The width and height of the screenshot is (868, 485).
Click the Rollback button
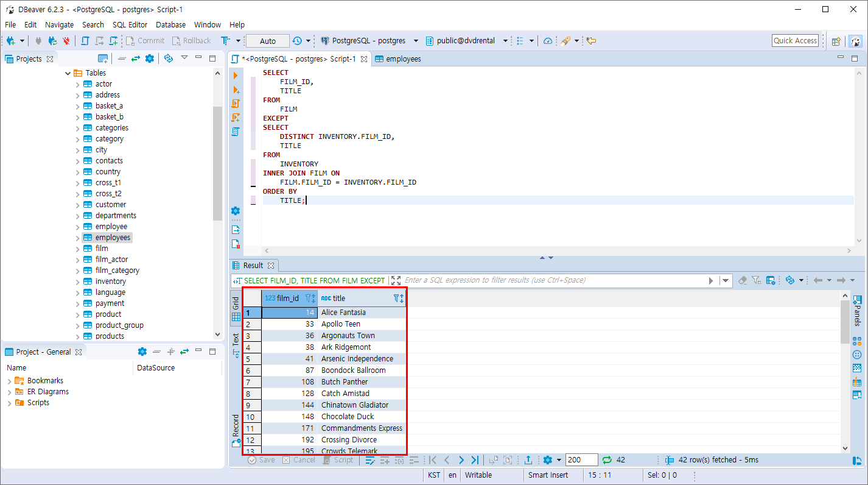(x=191, y=41)
